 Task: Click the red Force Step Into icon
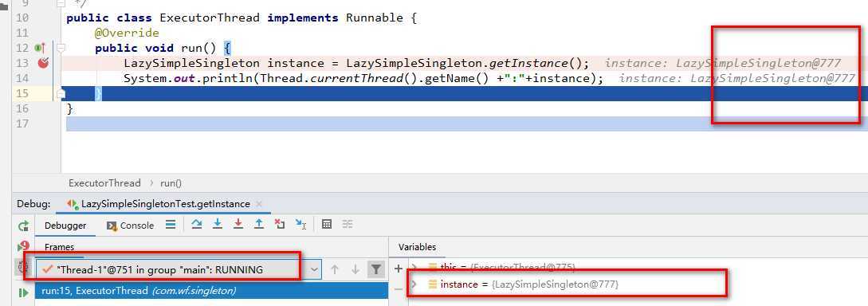pyautogui.click(x=238, y=224)
